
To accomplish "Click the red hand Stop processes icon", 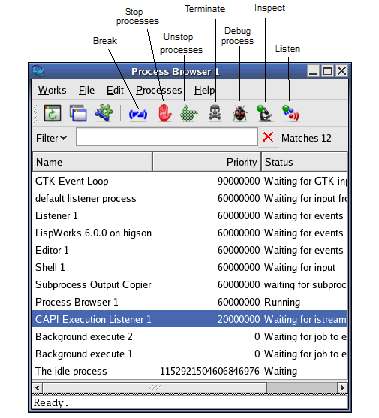I will pyautogui.click(x=165, y=113).
